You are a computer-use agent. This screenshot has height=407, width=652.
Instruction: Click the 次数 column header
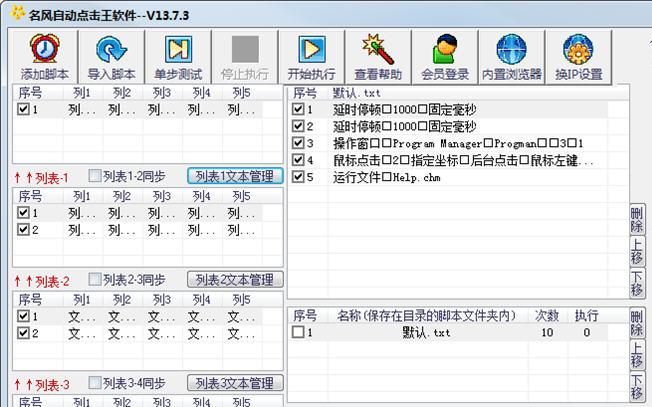pos(545,316)
